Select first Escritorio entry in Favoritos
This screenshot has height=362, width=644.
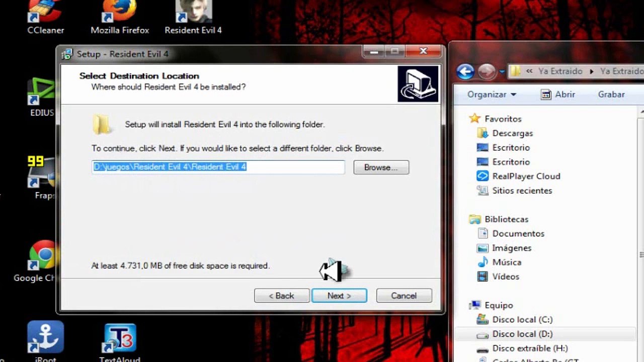[511, 147]
